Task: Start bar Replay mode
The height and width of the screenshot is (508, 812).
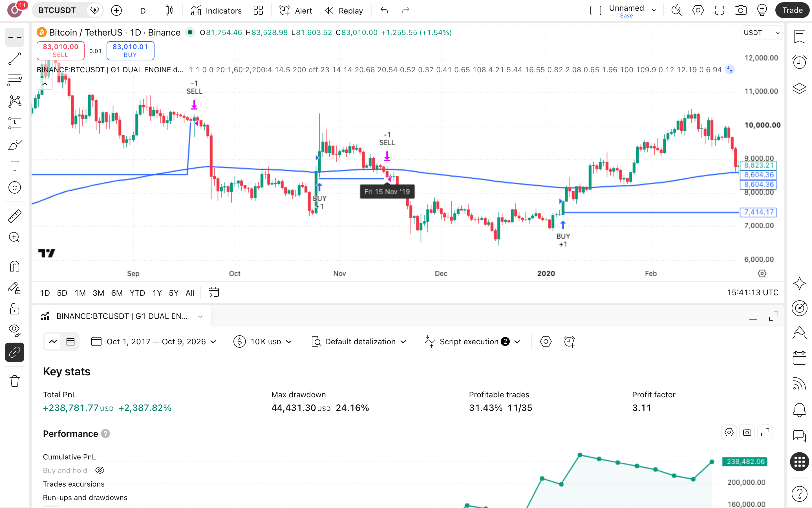Action: pos(344,10)
